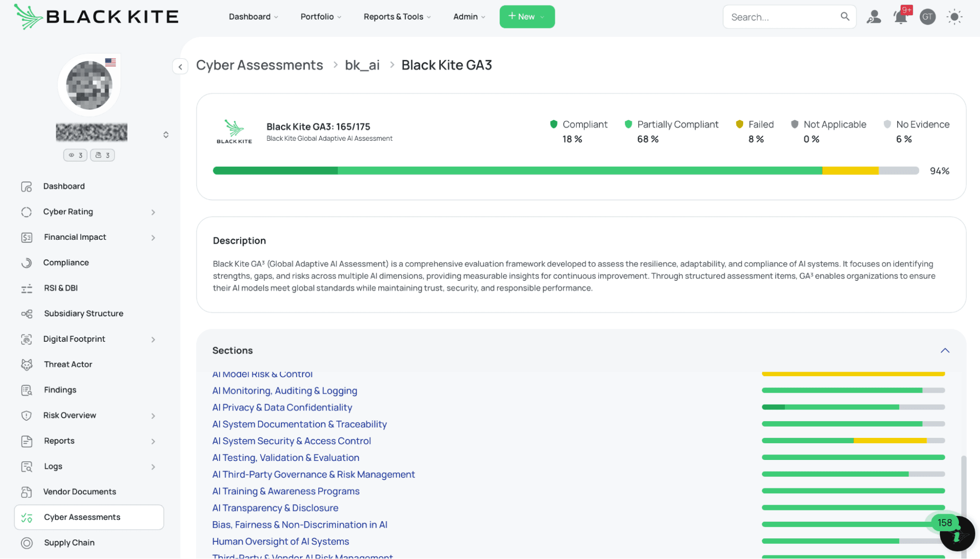Screen dimensions: 980x559
Task: Select Portfolio in the top navigation
Action: pyautogui.click(x=320, y=16)
